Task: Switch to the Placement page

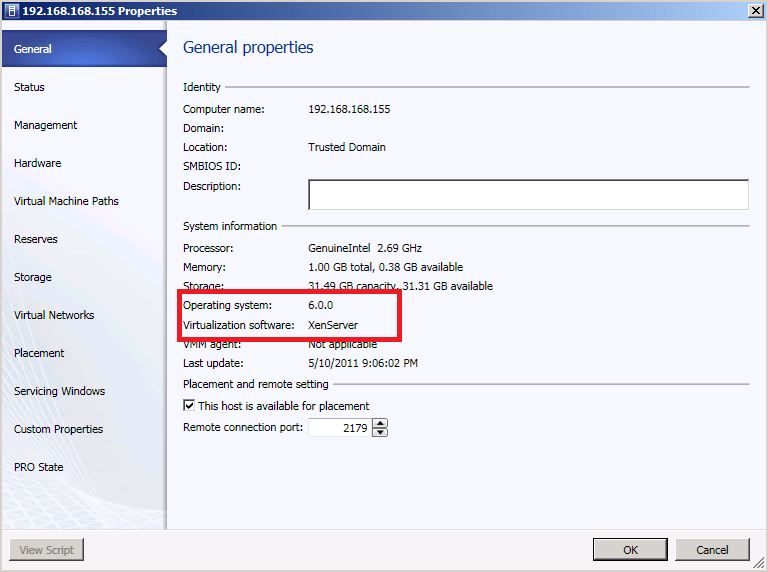Action: (x=39, y=353)
